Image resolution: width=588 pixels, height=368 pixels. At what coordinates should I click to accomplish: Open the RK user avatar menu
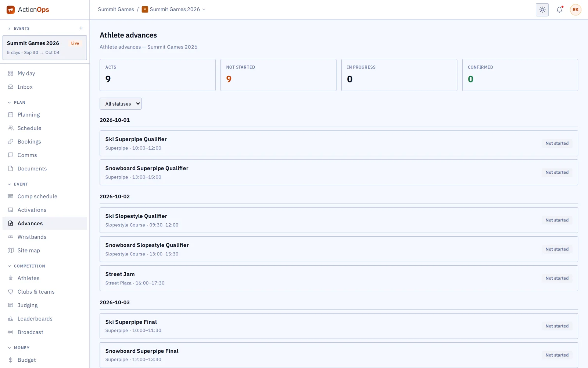click(576, 10)
